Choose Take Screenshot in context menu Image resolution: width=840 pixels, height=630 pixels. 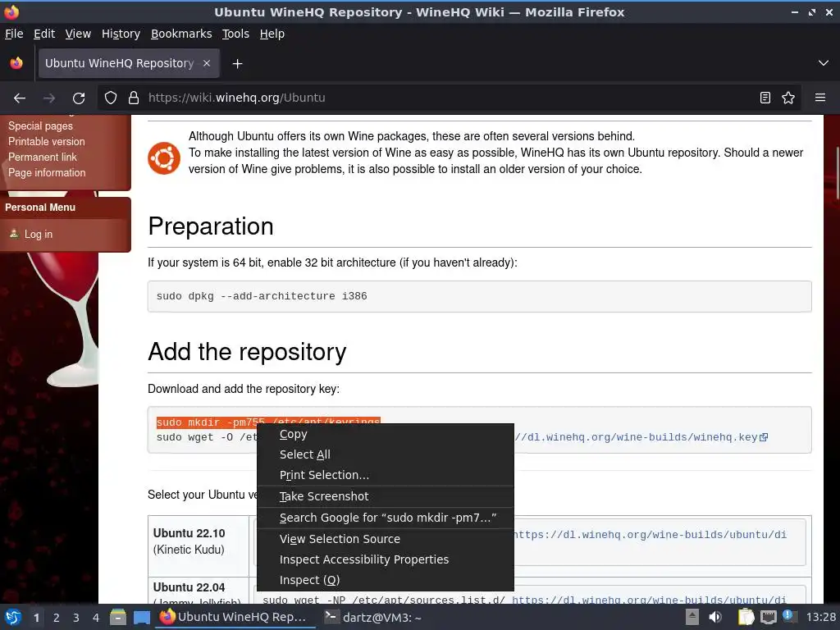386,496
